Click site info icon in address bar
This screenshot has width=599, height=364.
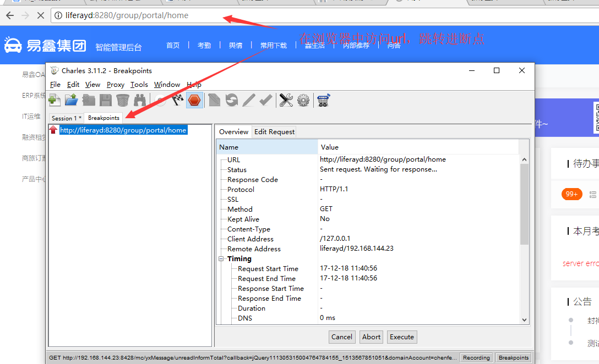[x=58, y=15]
